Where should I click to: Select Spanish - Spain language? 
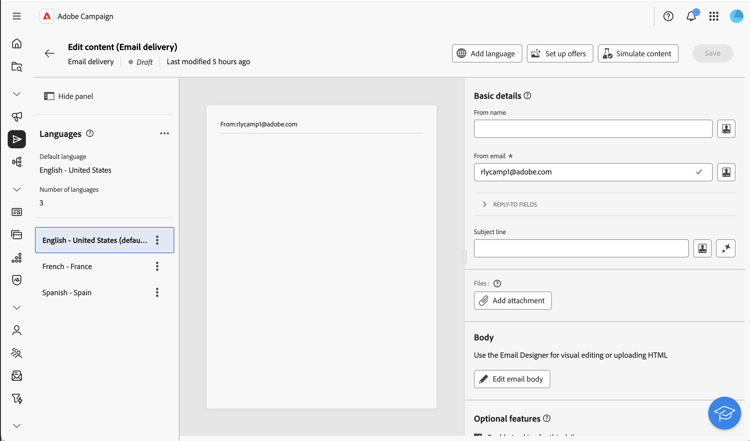[x=67, y=293]
